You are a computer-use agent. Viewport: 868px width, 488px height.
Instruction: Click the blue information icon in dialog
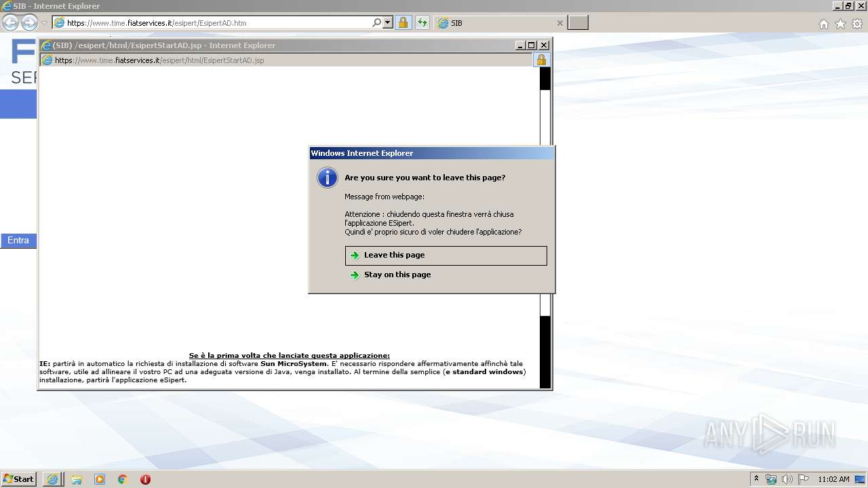(328, 178)
